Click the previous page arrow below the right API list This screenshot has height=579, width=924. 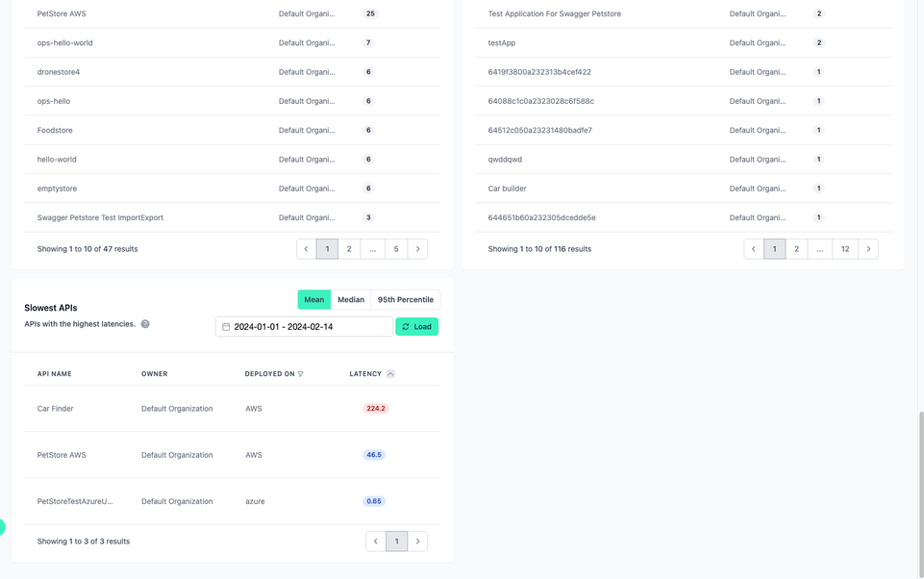(x=753, y=248)
